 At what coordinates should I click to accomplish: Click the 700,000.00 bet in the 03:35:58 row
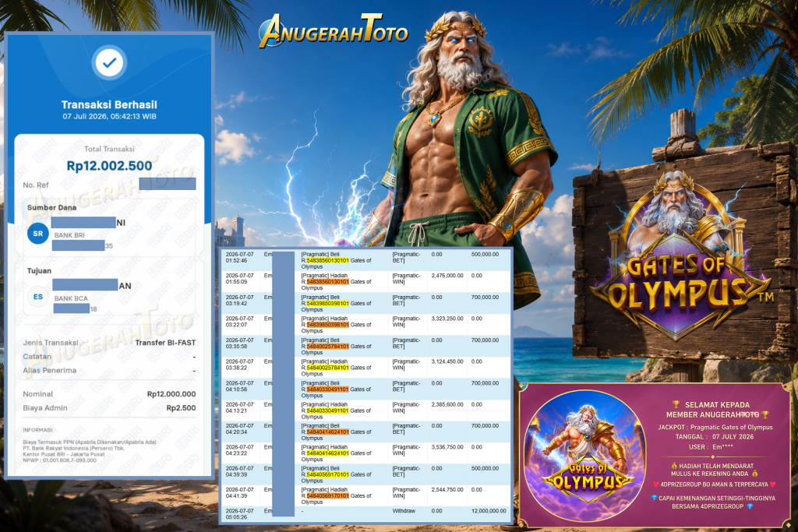pos(485,340)
